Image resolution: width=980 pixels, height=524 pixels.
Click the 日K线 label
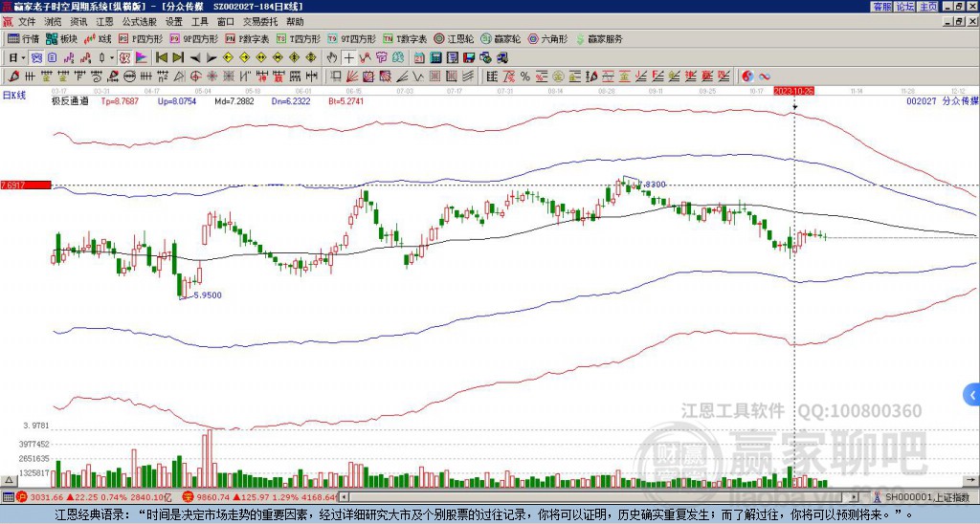(13, 96)
